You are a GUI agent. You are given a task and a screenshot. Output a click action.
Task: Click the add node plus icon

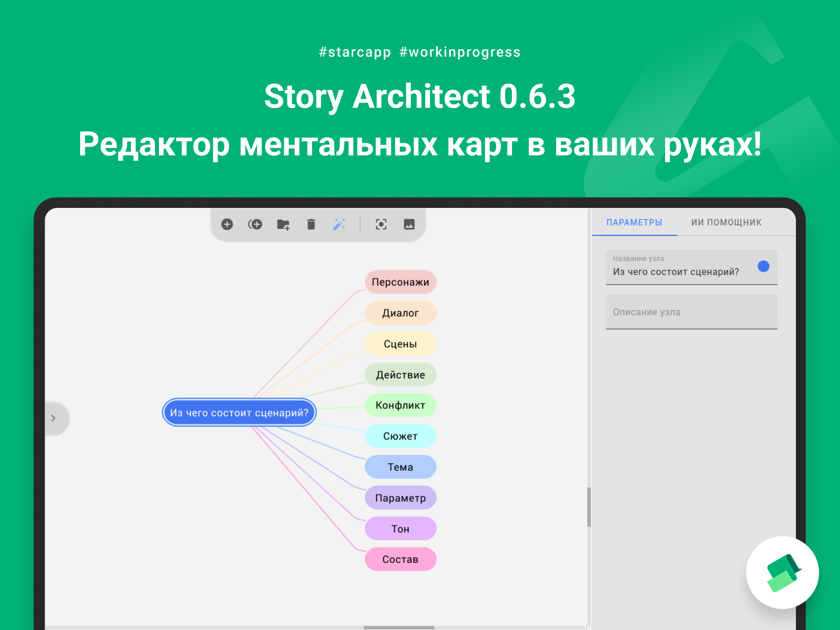click(x=227, y=224)
